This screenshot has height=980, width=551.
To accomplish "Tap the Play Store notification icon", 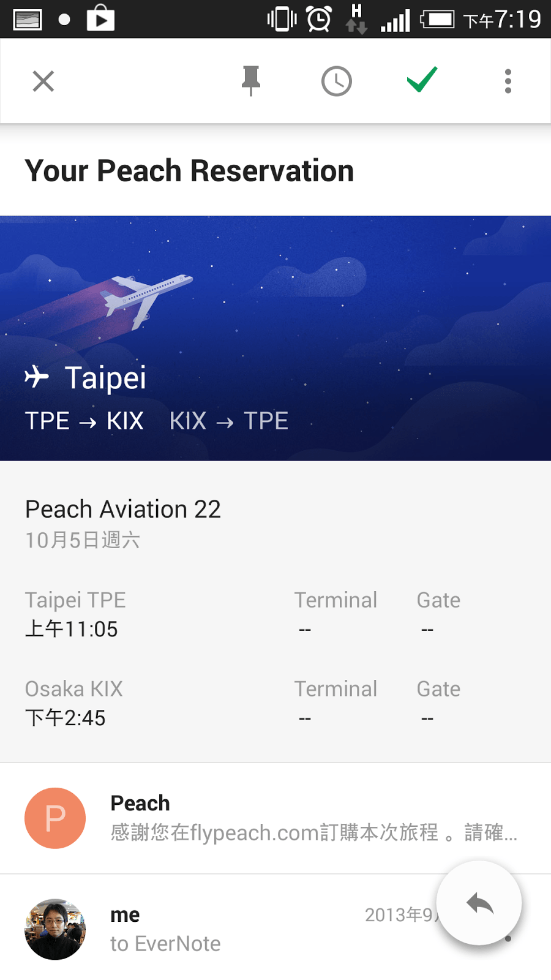I will point(101,19).
